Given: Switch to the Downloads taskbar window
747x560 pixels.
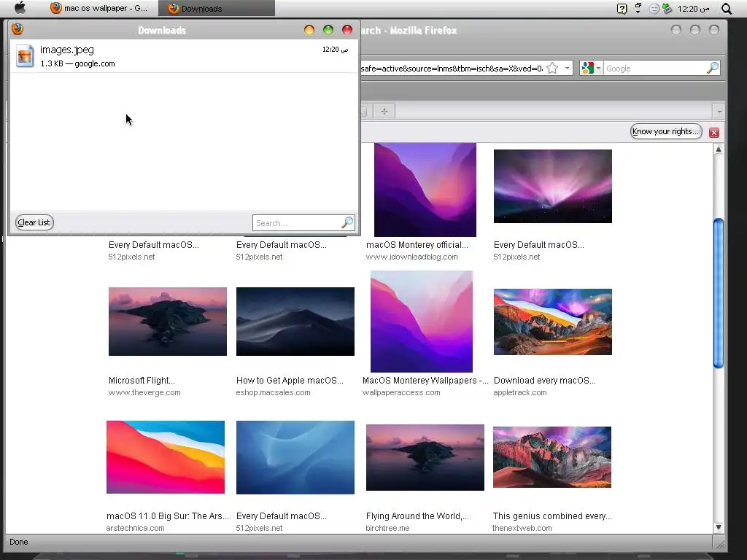Looking at the screenshot, I should [217, 8].
